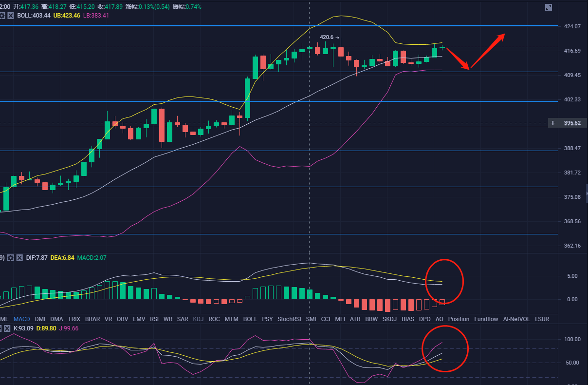The width and height of the screenshot is (588, 385).
Task: Click the 362.16 price axis label
Action: (x=572, y=246)
